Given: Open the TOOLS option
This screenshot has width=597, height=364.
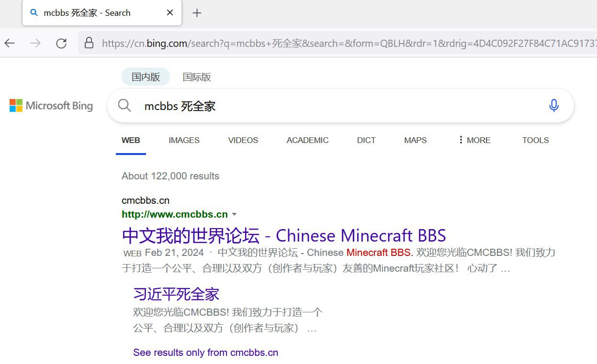Looking at the screenshot, I should [x=536, y=141].
